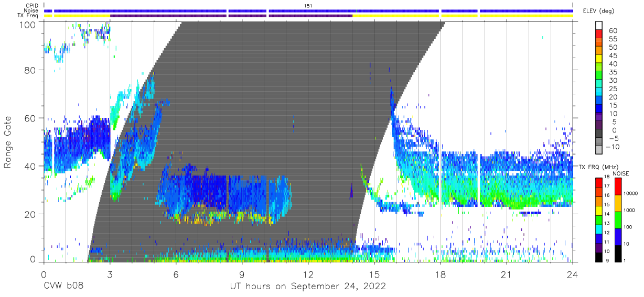Click the x-axis tick label '15'
Image resolution: width=644 pixels, height=297 pixels.
point(374,274)
